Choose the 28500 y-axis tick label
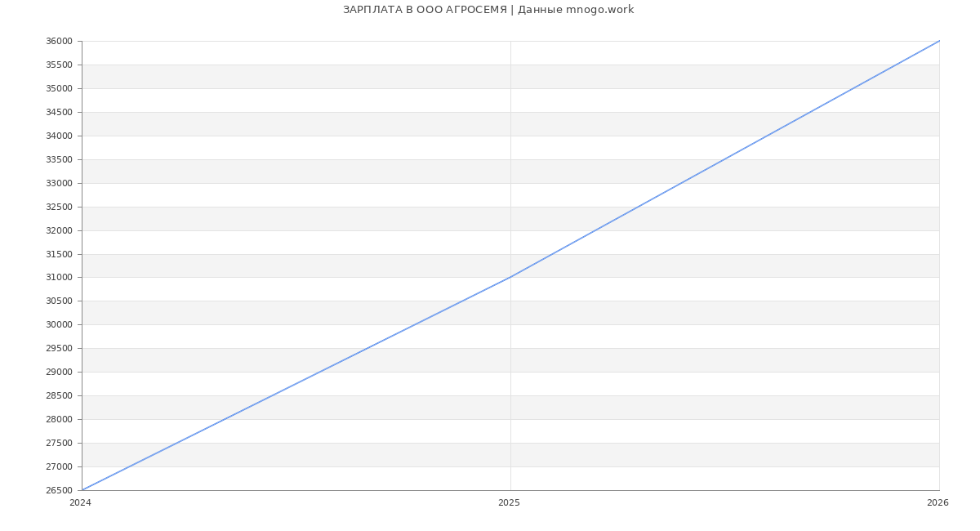This screenshot has height=531, width=980. coord(59,395)
